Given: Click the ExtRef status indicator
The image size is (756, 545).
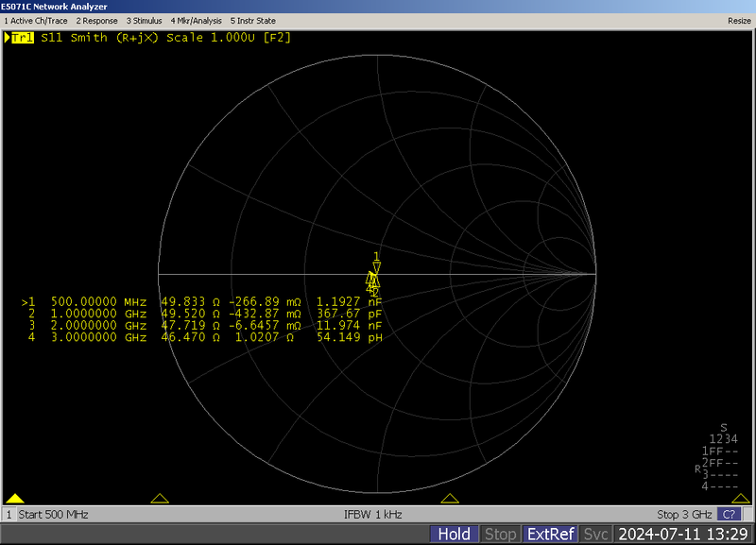Looking at the screenshot, I should (x=550, y=535).
